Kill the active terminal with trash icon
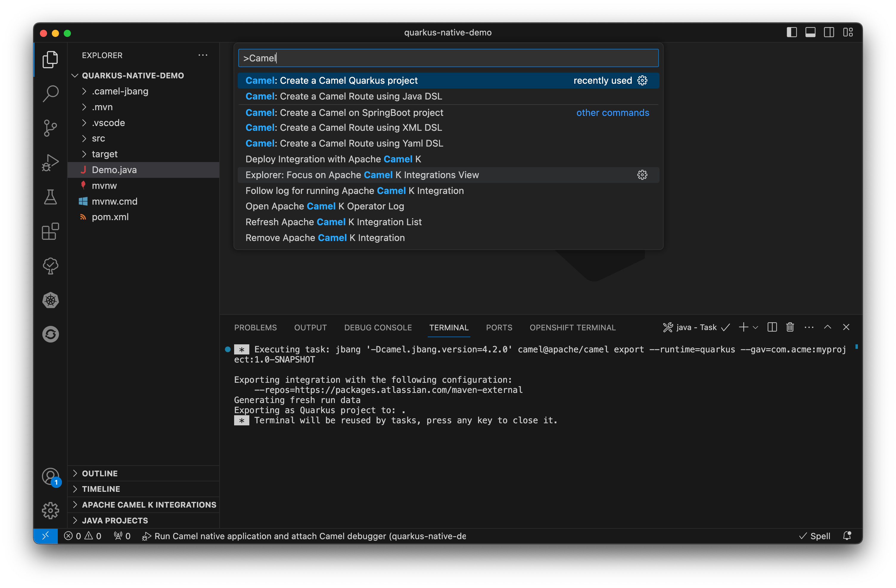Viewport: 896px width, 588px height. click(790, 327)
